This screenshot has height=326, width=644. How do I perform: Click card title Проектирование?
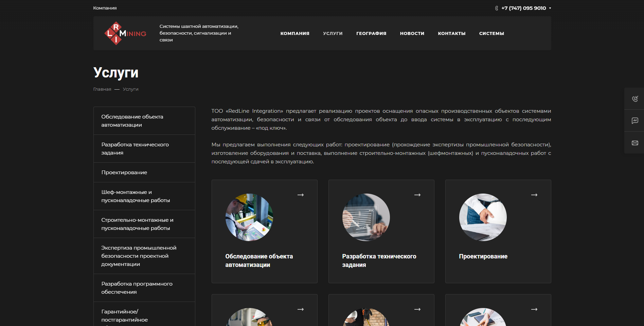click(x=483, y=256)
